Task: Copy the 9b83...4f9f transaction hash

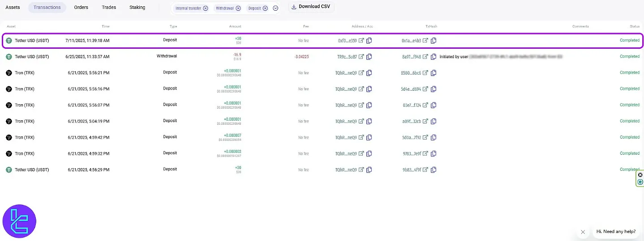Action: [x=434, y=170]
